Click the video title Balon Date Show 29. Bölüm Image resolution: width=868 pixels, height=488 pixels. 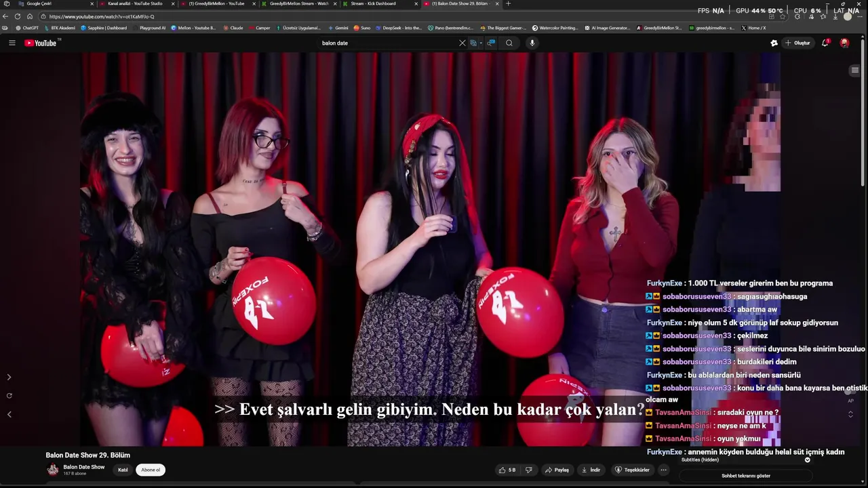click(87, 455)
